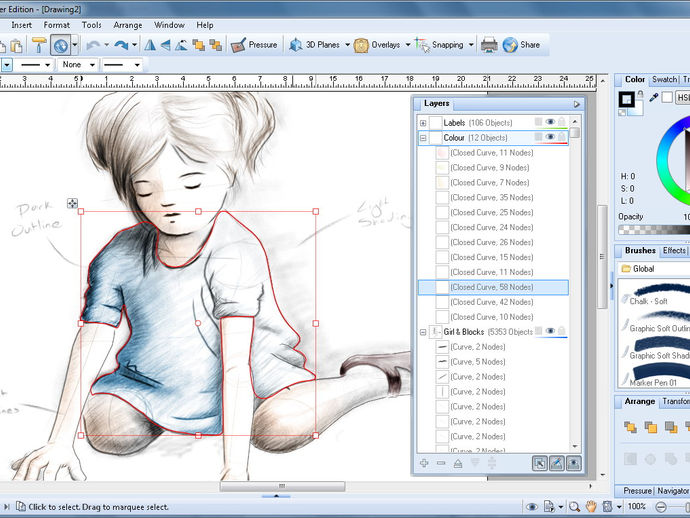Click the Format Painter icon in toolbar
Viewport: 690px width, 518px height.
[39, 45]
